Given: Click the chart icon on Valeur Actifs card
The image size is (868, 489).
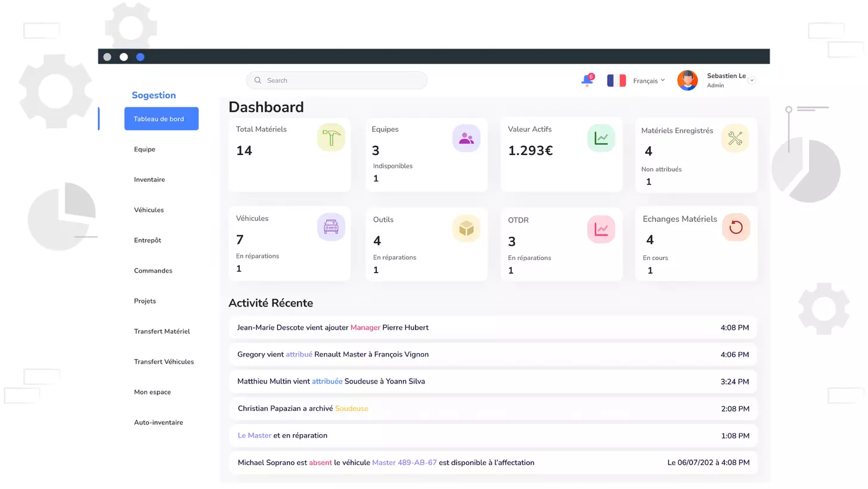Looking at the screenshot, I should click(x=601, y=138).
